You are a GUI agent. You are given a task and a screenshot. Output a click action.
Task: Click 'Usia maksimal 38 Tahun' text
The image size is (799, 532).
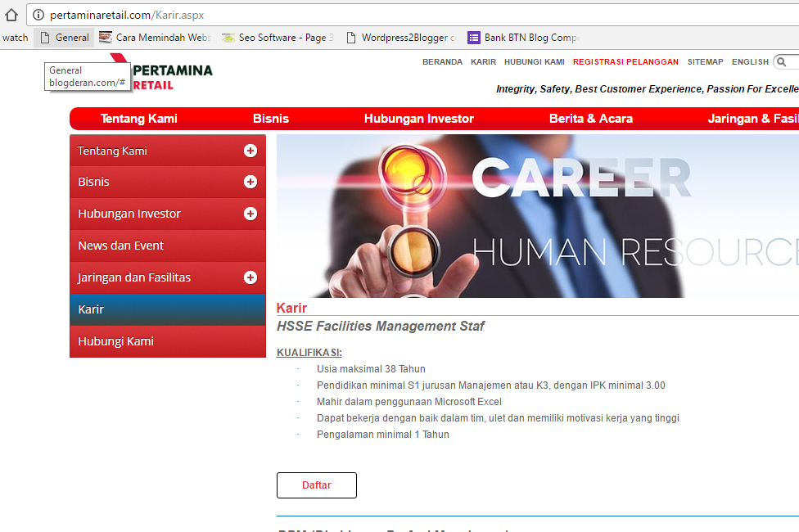[x=371, y=369]
